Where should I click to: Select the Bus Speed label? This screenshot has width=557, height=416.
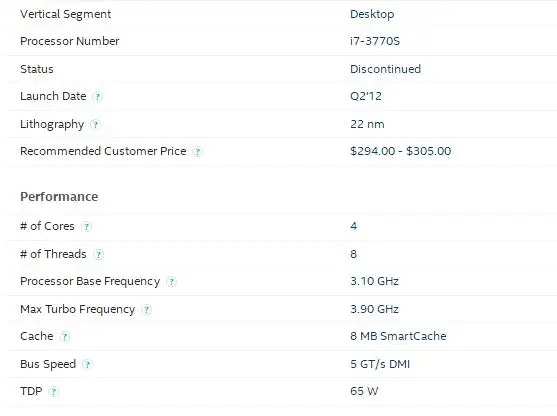(48, 364)
